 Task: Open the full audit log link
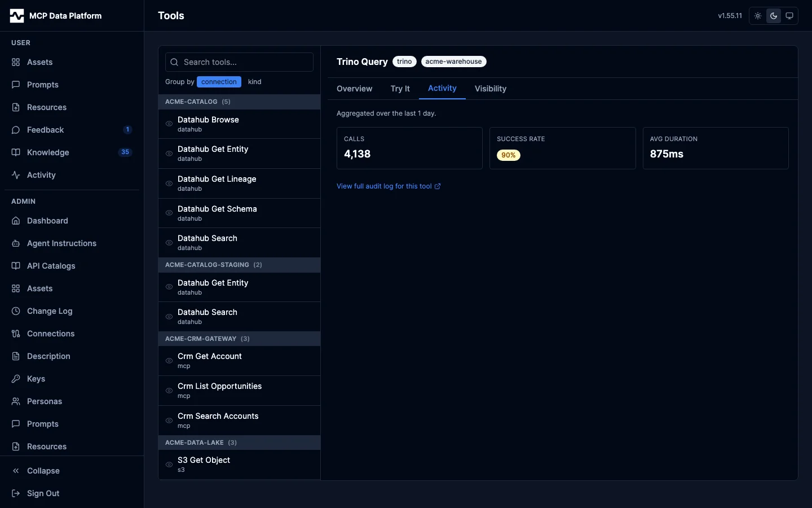click(x=389, y=186)
